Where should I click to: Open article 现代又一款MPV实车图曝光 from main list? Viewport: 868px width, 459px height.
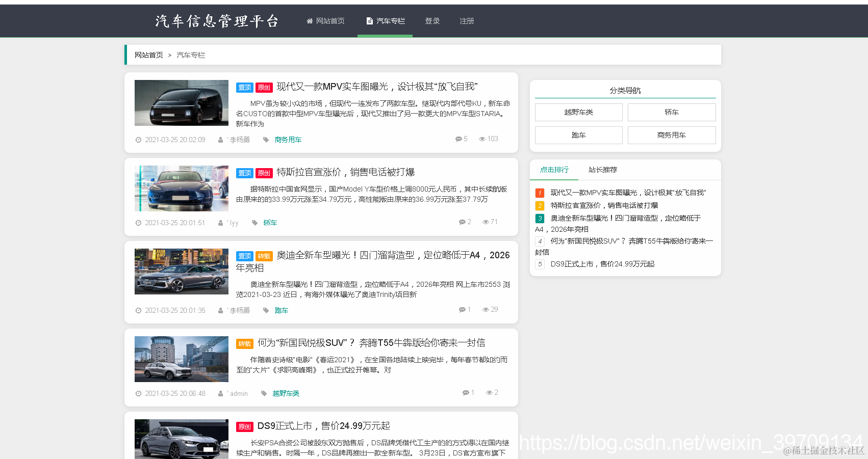(377, 87)
